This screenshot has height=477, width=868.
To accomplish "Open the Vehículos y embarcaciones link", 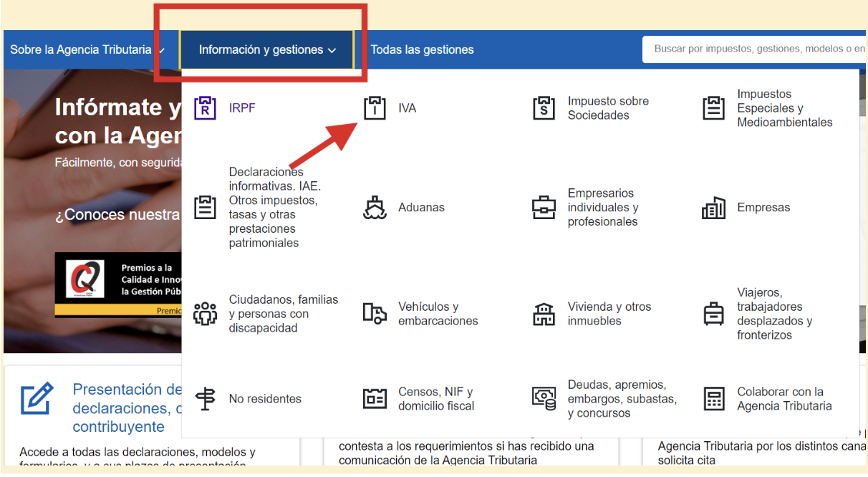I will point(438,314).
